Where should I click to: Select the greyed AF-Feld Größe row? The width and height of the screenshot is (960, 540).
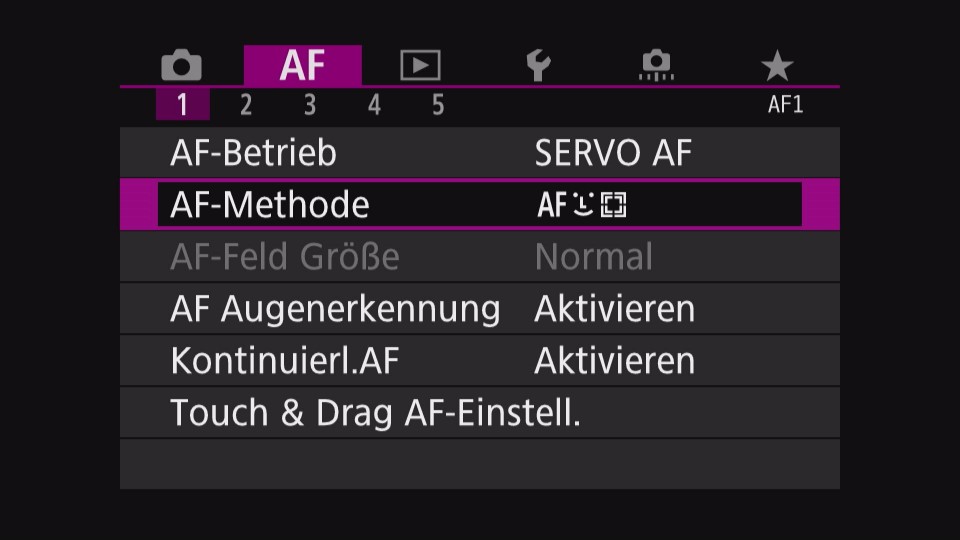click(479, 257)
